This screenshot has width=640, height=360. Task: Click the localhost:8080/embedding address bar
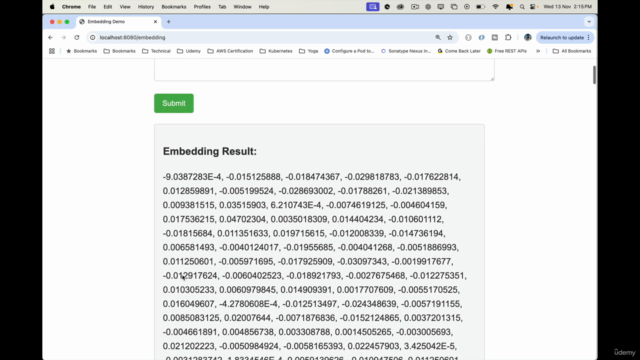(261, 38)
